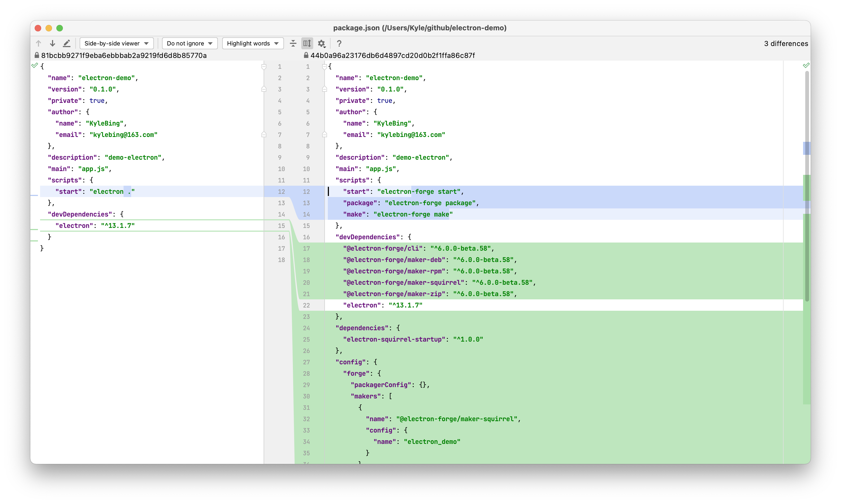This screenshot has height=504, width=841.
Task: Go to previous difference arrow
Action: pyautogui.click(x=38, y=44)
